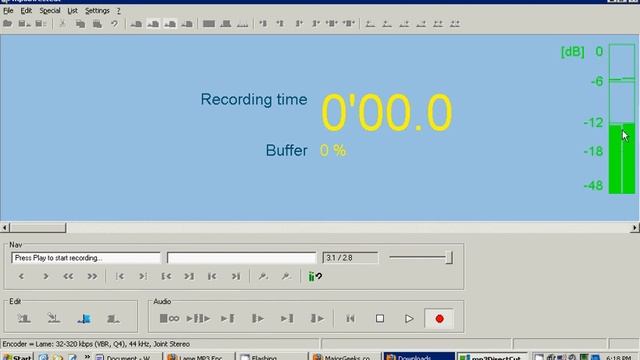Click the blue highlighted Edit group icon
Image resolution: width=640 pixels, height=360 pixels.
point(84,318)
